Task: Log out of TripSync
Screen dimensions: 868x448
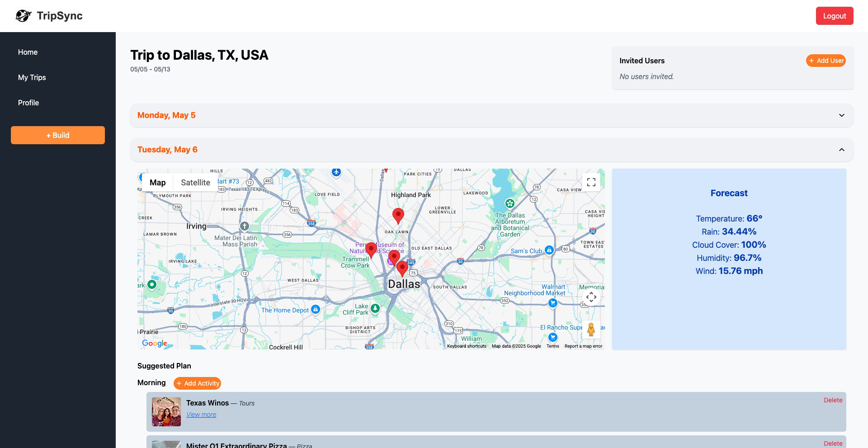Action: 835,16
